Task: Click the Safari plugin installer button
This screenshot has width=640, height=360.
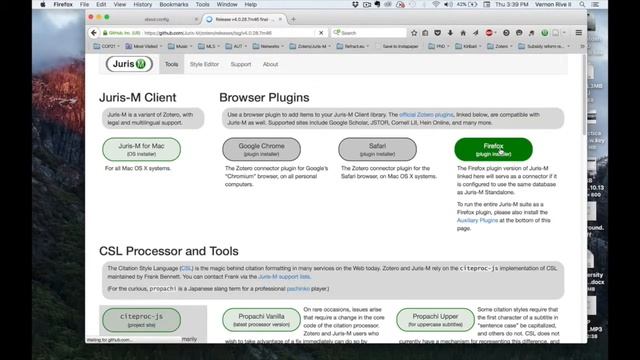Action: pyautogui.click(x=377, y=149)
